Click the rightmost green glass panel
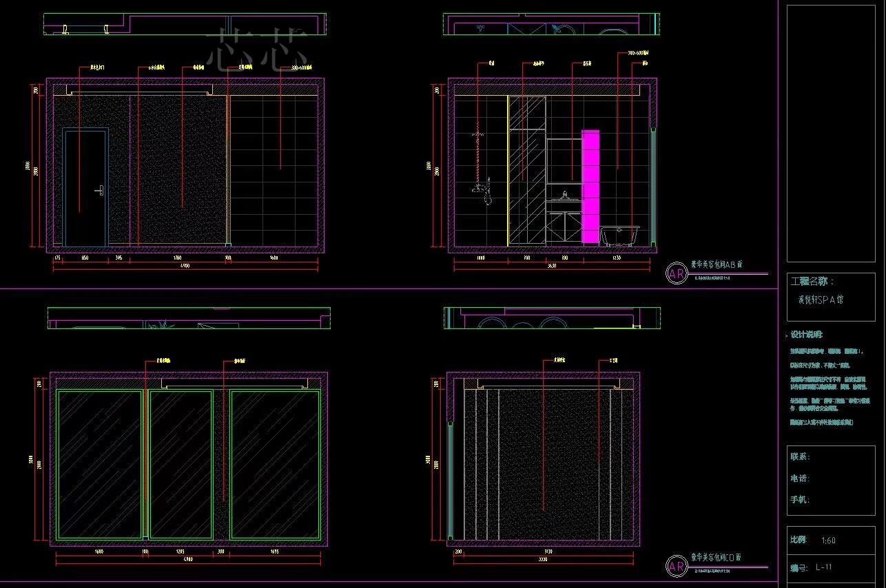This screenshot has height=588, width=886. click(x=275, y=464)
